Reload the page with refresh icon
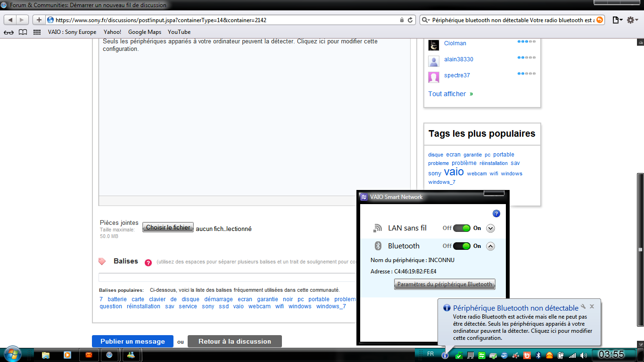This screenshot has width=644, height=362. click(x=410, y=20)
